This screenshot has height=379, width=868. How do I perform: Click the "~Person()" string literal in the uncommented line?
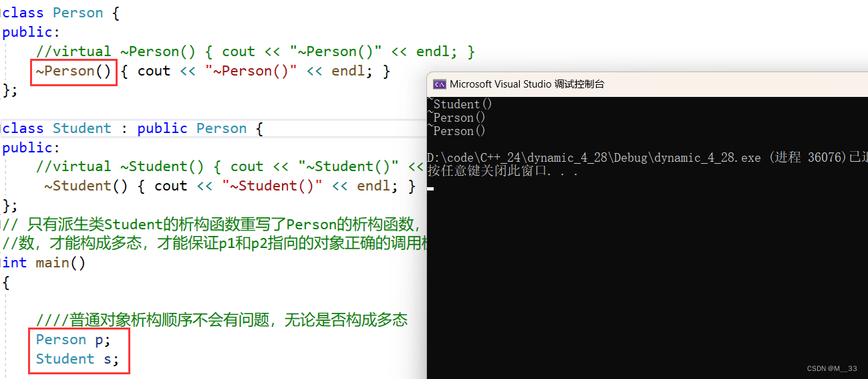(x=251, y=71)
